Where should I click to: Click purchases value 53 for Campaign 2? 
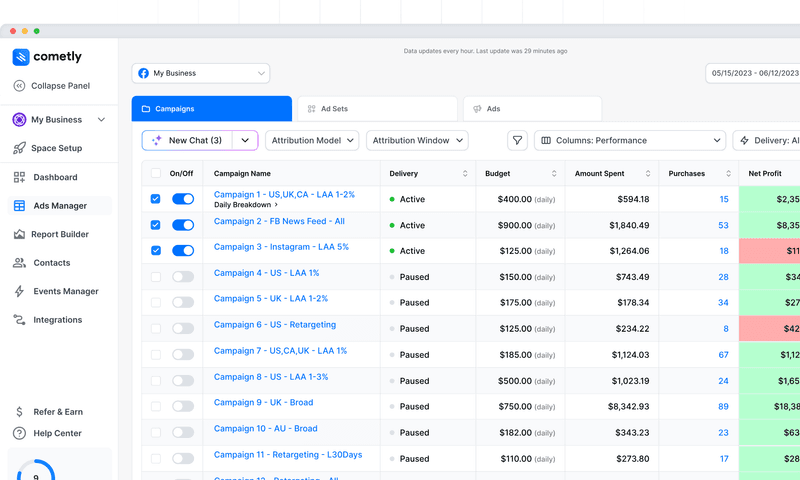pyautogui.click(x=723, y=225)
